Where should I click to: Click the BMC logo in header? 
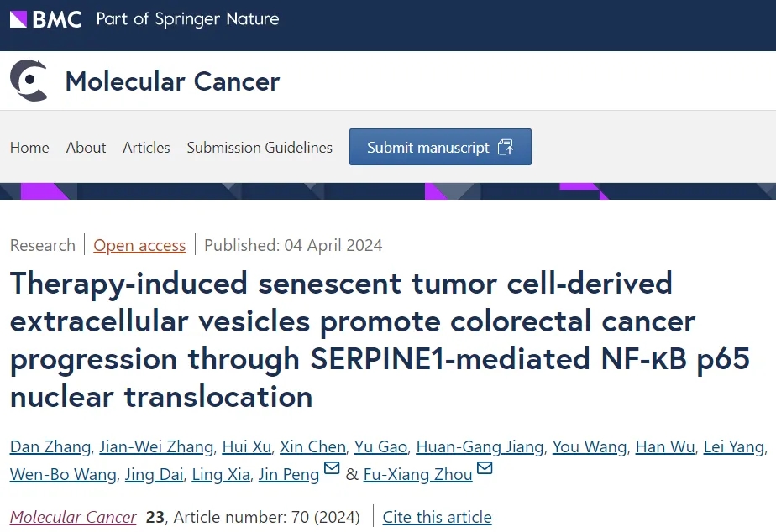45,19
